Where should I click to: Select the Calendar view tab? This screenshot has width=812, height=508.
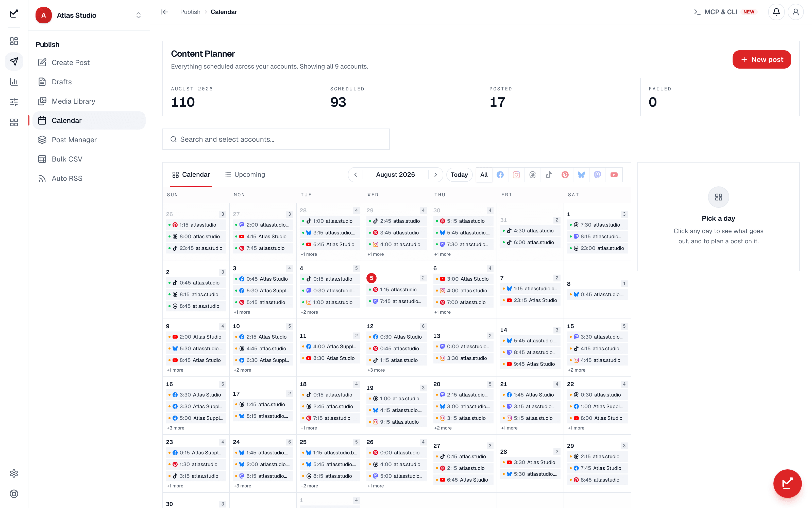pos(191,175)
